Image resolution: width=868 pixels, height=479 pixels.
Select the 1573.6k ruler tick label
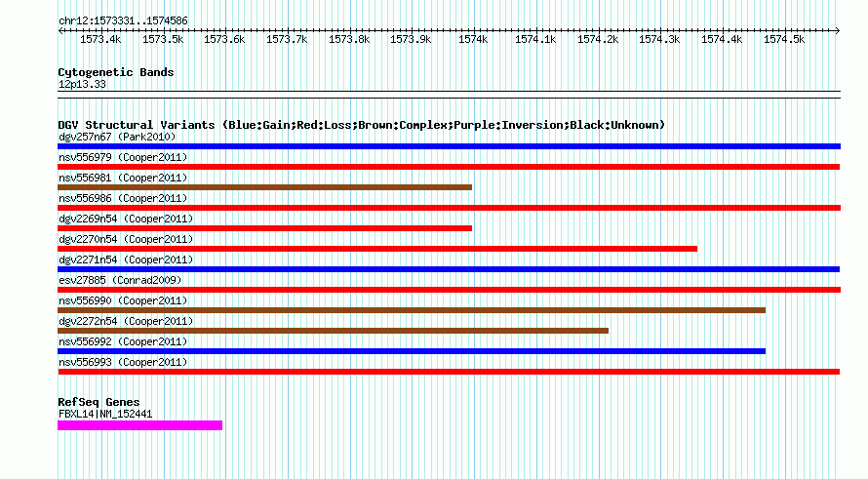(x=224, y=39)
